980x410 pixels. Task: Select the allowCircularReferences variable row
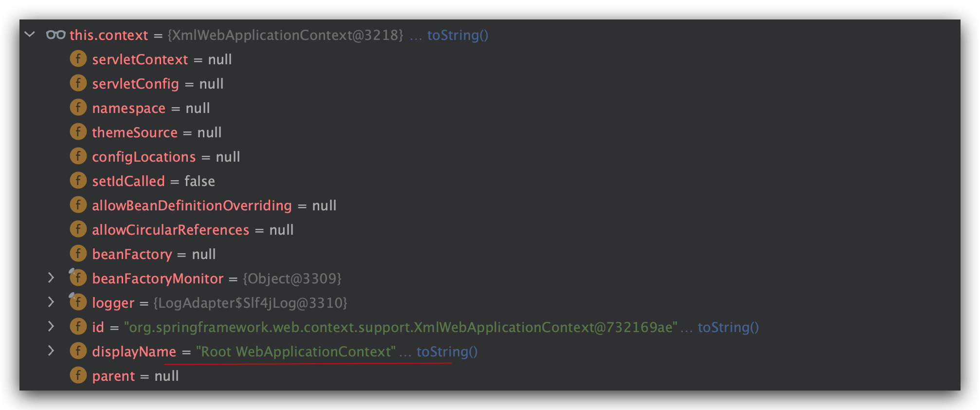click(490, 229)
